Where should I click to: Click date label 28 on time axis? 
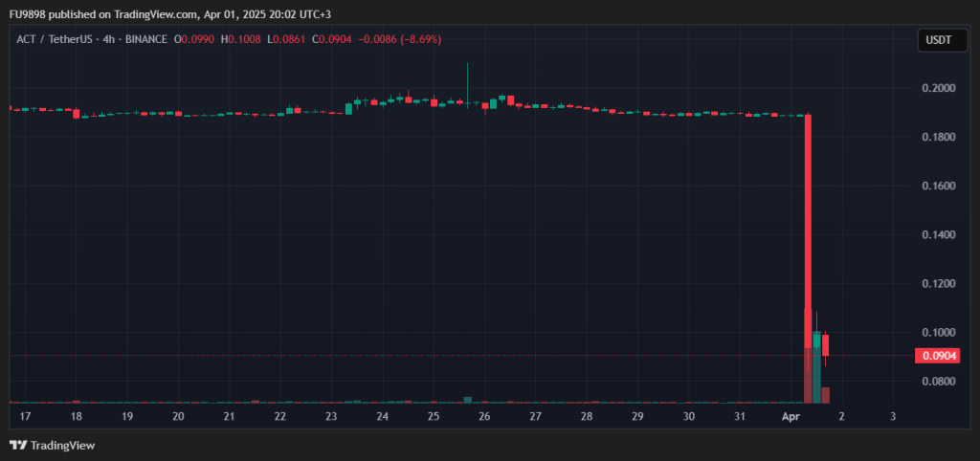(587, 416)
